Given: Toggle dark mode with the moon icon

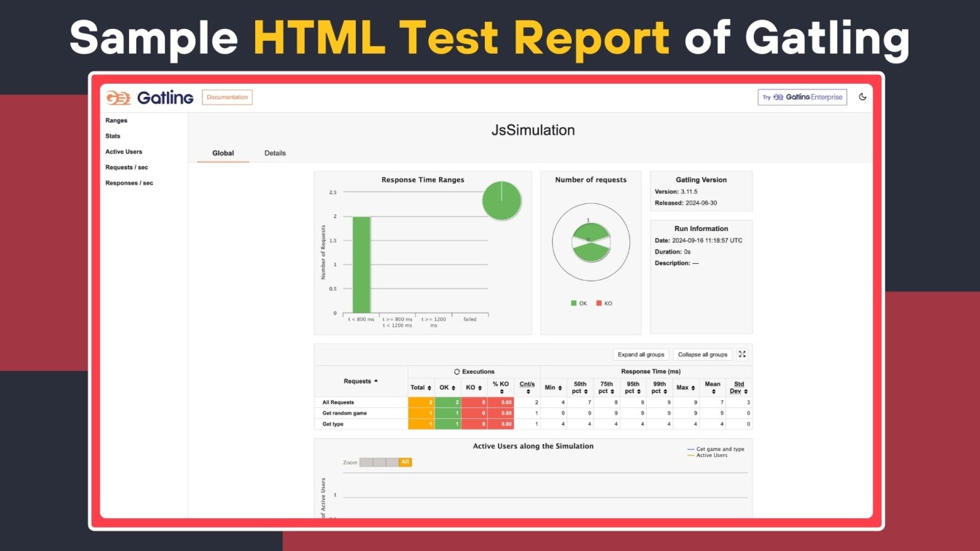Looking at the screenshot, I should tap(863, 97).
